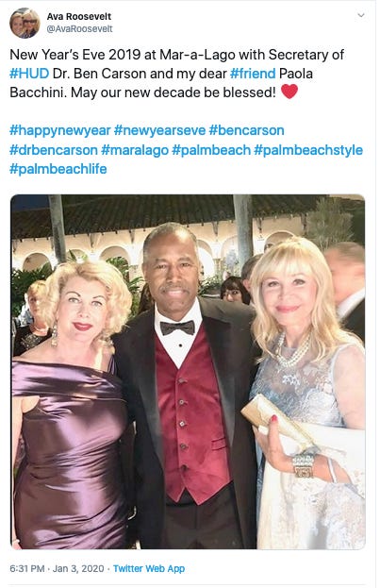Click the red heart emoji in tweet

point(289,92)
